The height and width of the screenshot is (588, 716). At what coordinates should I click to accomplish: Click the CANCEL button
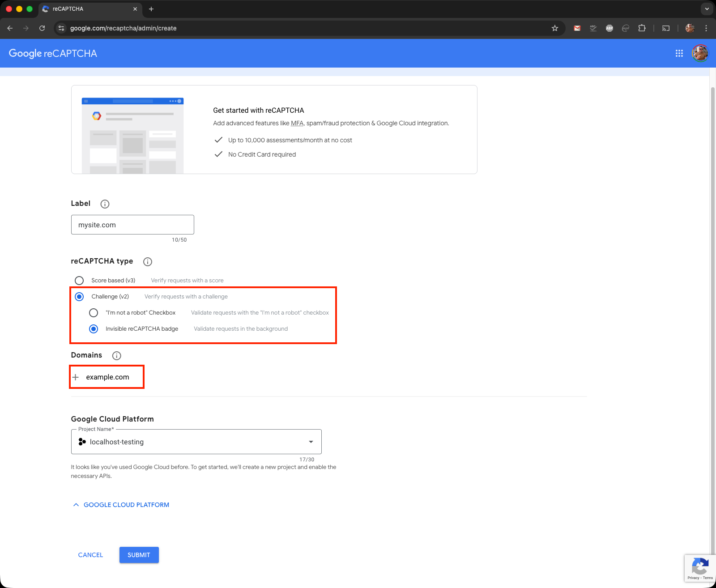point(90,555)
